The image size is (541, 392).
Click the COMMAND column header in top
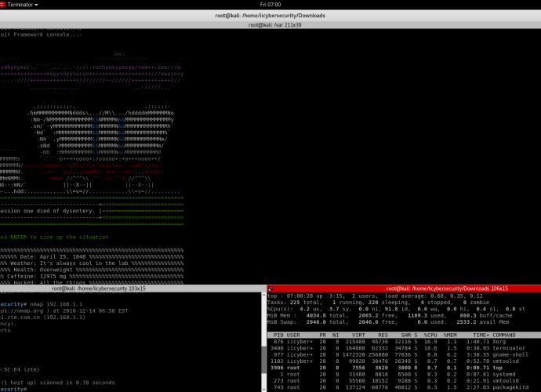coord(503,335)
